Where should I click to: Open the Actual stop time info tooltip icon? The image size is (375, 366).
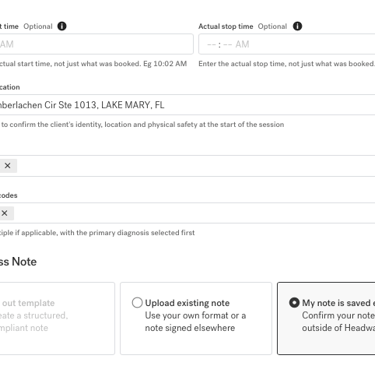click(297, 26)
